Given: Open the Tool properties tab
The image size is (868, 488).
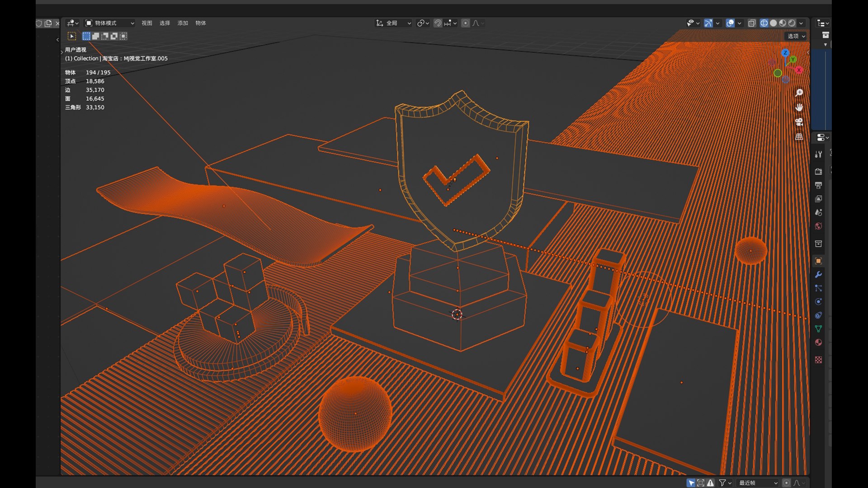Looking at the screenshot, I should pos(818,154).
